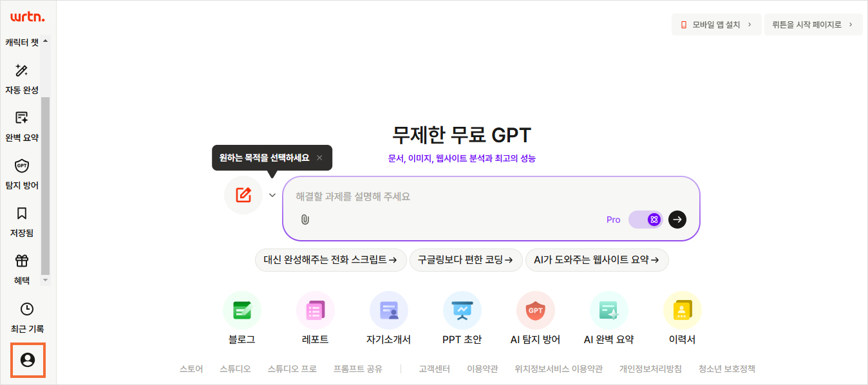
Task: Select AI가 도와주는 웹사이트 요약 suggestion
Action: pos(597,260)
